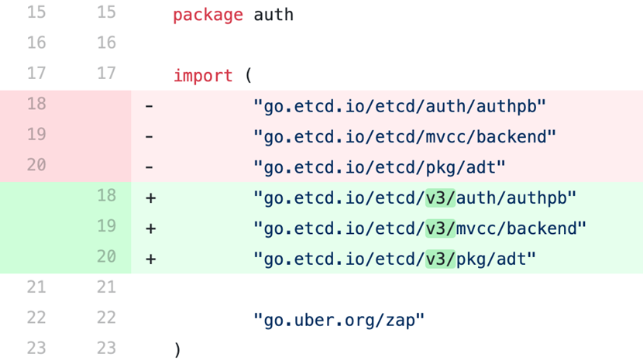Click the highlighted v3 in the mvcc/backend line
Viewport: 643px width, 364px height.
440,228
